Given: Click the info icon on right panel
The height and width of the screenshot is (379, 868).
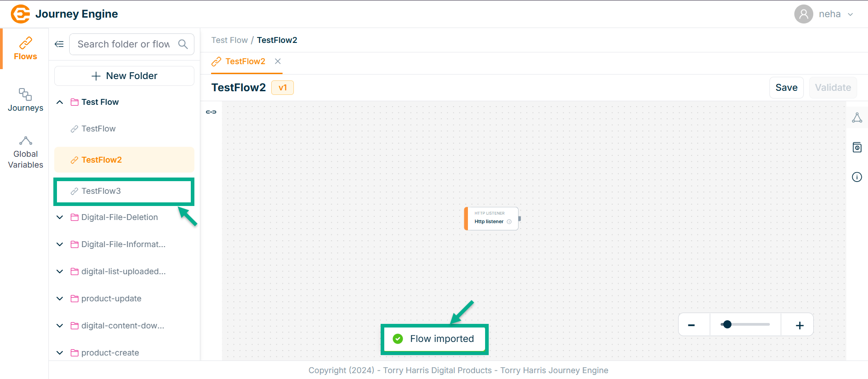Looking at the screenshot, I should [857, 177].
